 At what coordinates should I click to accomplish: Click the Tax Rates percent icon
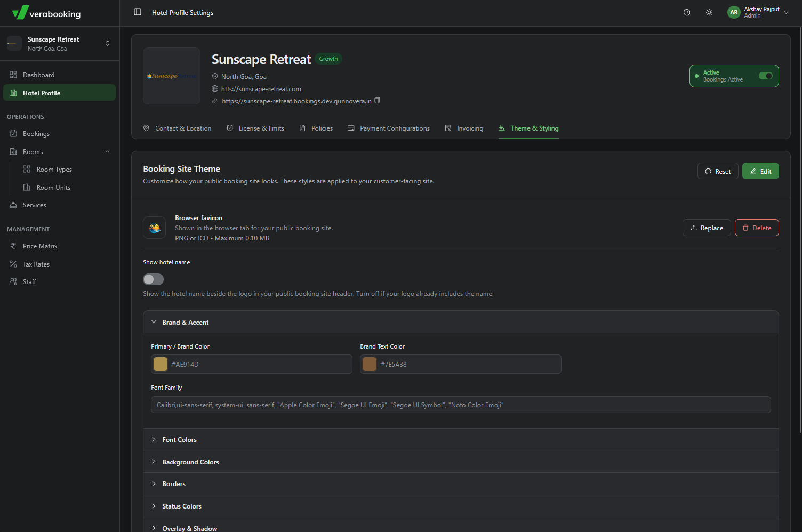(x=13, y=264)
